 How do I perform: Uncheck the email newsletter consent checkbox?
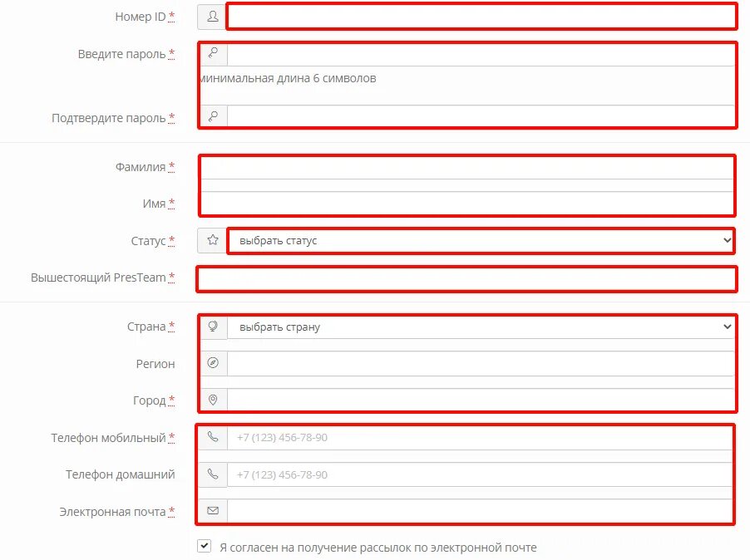pos(205,546)
